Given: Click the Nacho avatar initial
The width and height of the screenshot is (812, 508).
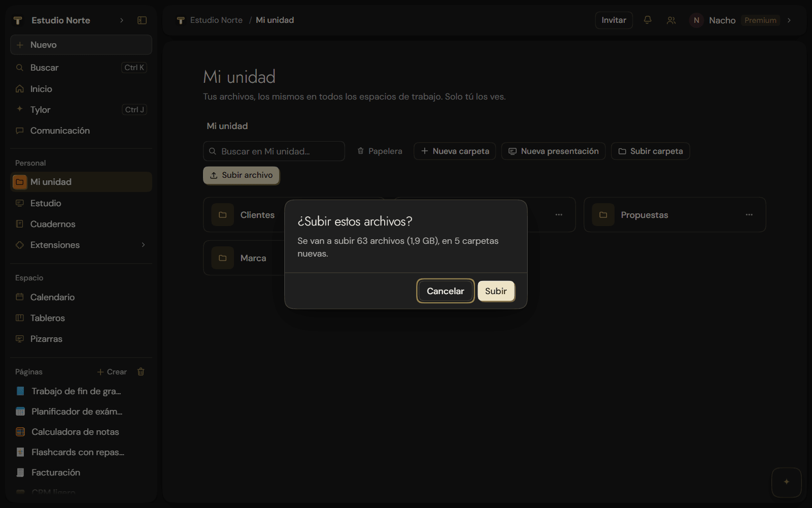Looking at the screenshot, I should pos(696,20).
